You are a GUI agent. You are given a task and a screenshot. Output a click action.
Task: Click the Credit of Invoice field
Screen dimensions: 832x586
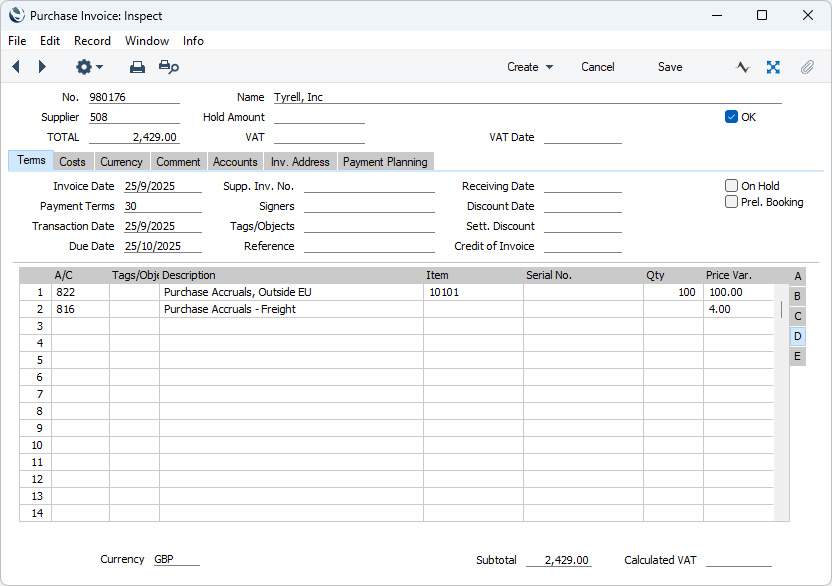tap(583, 246)
